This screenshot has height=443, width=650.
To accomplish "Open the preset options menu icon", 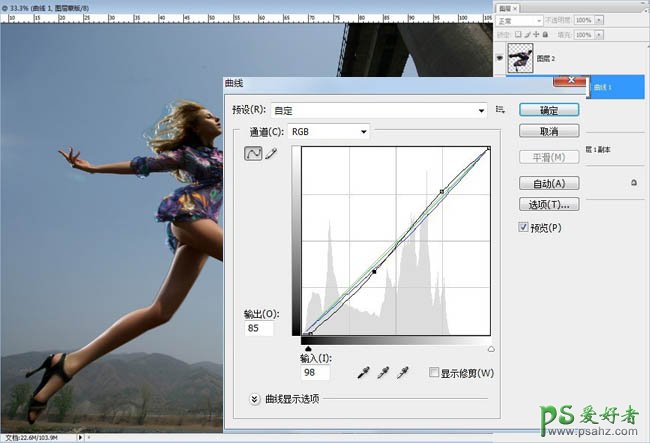I will [x=500, y=110].
